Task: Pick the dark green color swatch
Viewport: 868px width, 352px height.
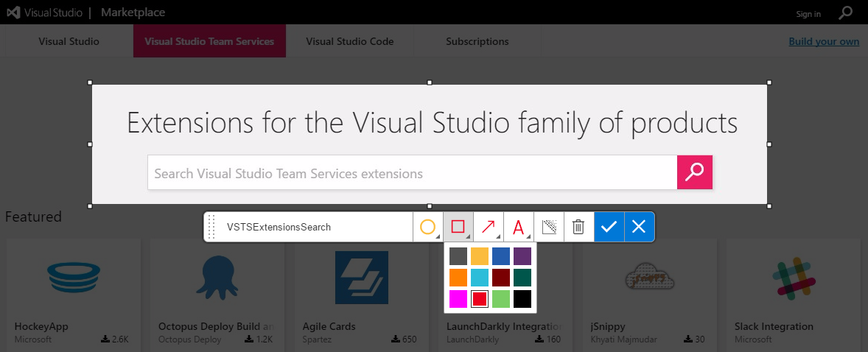Action: (522, 278)
